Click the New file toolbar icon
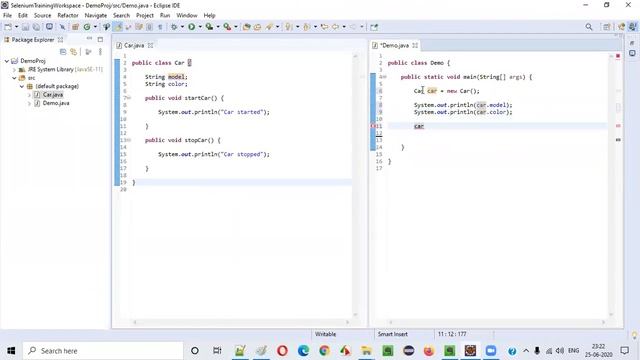The image size is (640, 360). pyautogui.click(x=8, y=27)
